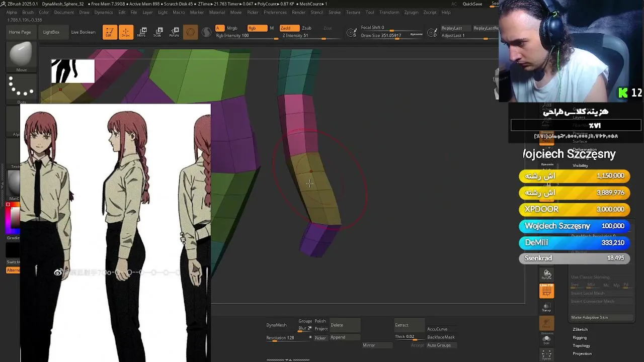Expand the Projection subpalette
This screenshot has width=644, height=362.
click(x=582, y=353)
